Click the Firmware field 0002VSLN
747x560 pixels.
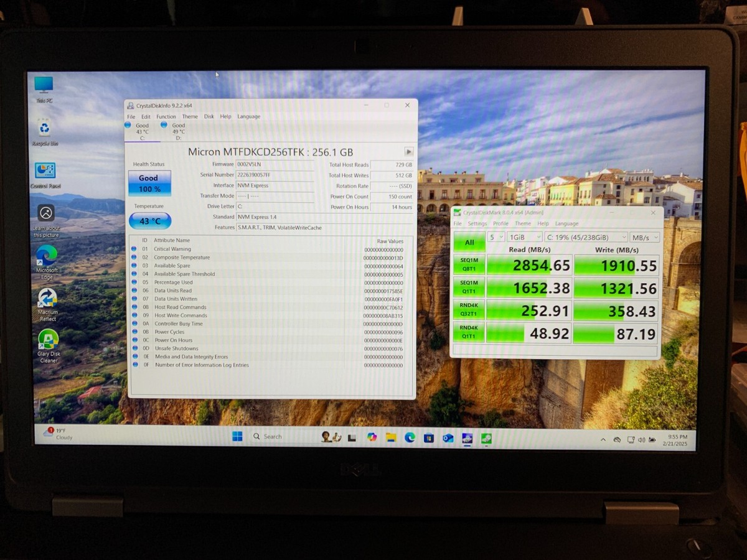[x=275, y=164]
